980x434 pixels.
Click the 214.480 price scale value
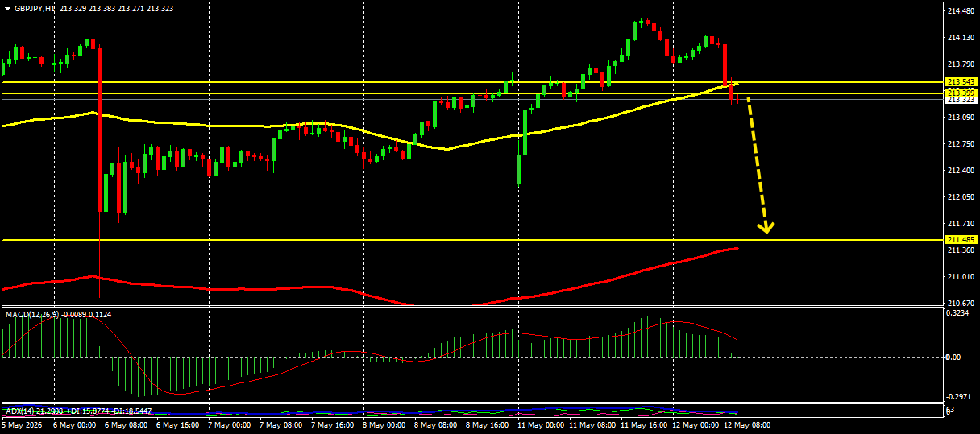[x=962, y=11]
